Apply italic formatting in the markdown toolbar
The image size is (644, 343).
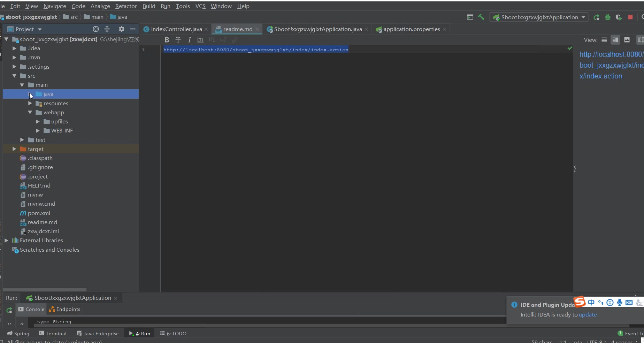click(x=189, y=40)
